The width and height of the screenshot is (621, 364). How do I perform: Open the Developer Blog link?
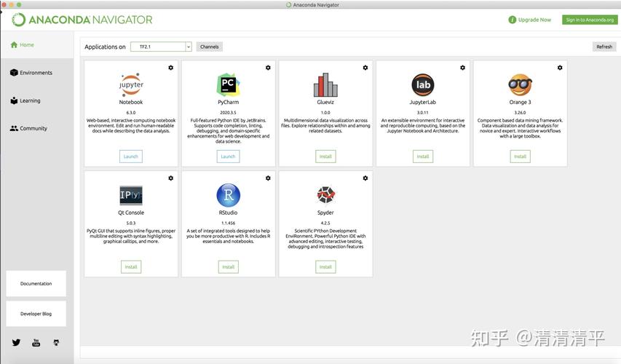36,314
